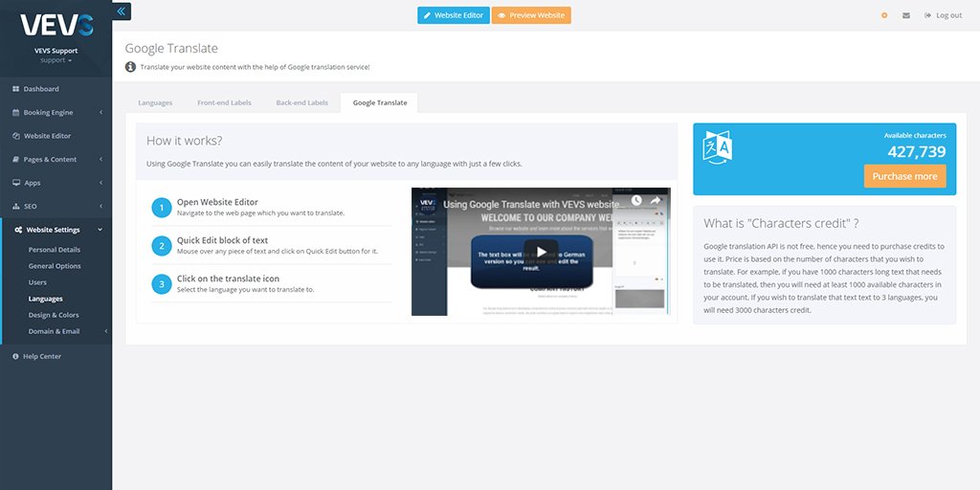Click the 'How it works?' heading

coord(185,141)
